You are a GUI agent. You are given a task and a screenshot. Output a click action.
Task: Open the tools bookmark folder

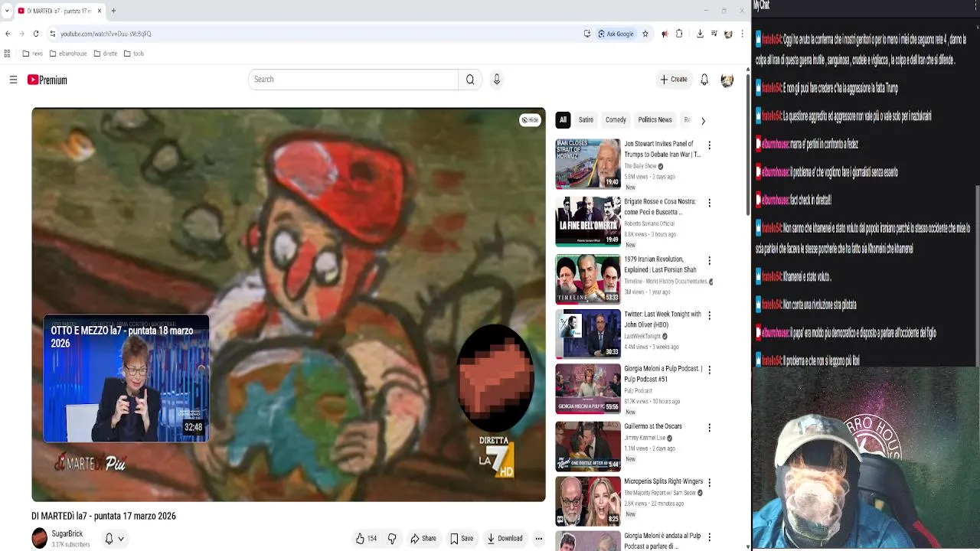134,54
